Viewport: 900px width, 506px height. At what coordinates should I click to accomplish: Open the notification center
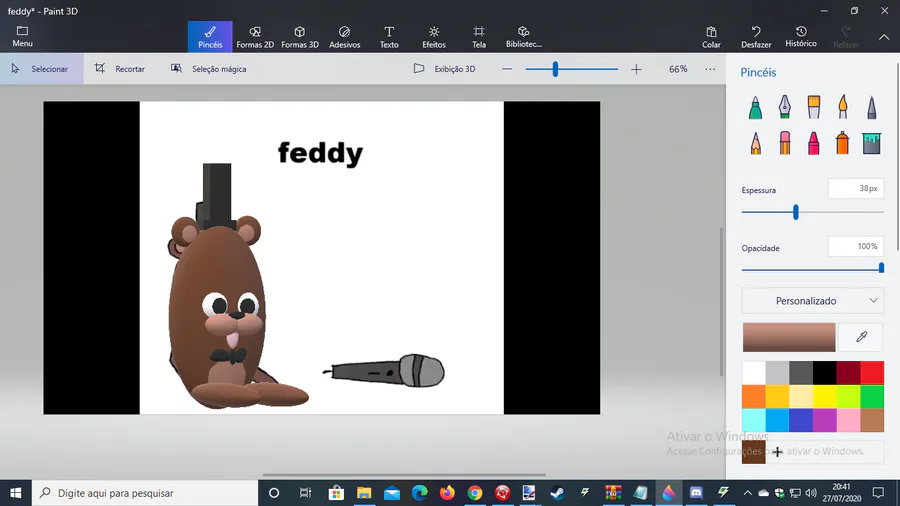click(878, 493)
